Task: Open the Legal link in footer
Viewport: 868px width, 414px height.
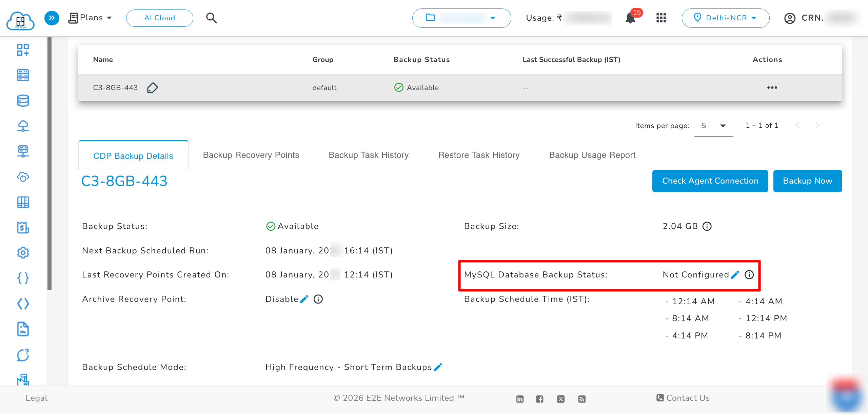Action: tap(36, 398)
